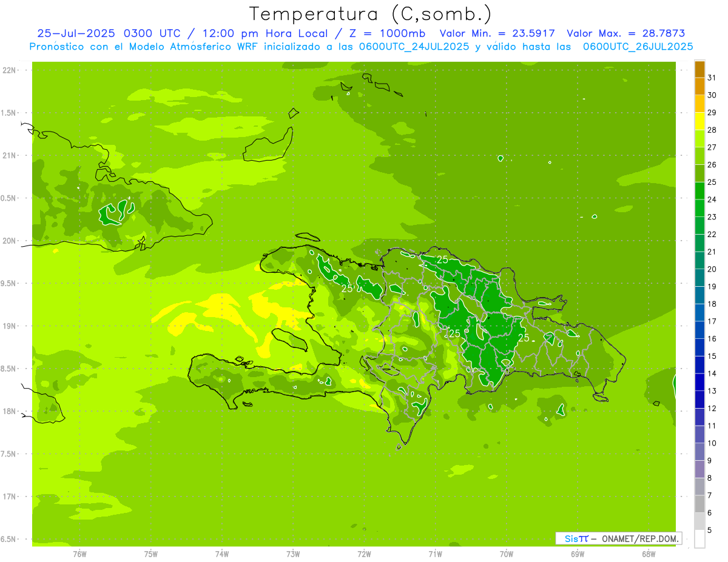Select the "25-Jul-2025" date text
Viewport: 728px width, 562px height.
(x=78, y=33)
